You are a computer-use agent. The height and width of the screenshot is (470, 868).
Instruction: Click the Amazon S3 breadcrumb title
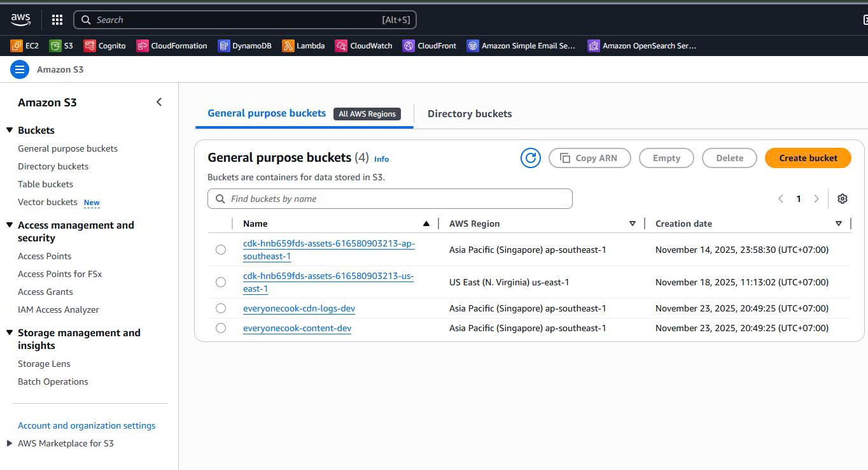click(60, 69)
